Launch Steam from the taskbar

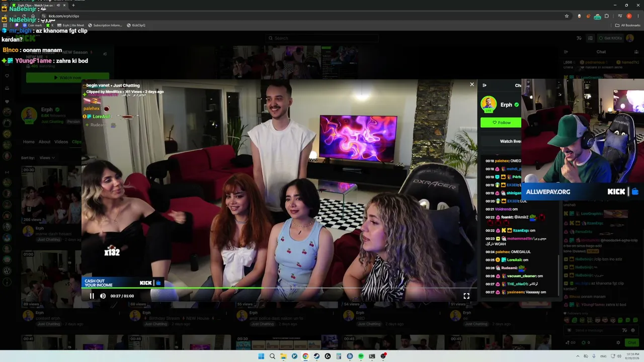click(316, 356)
